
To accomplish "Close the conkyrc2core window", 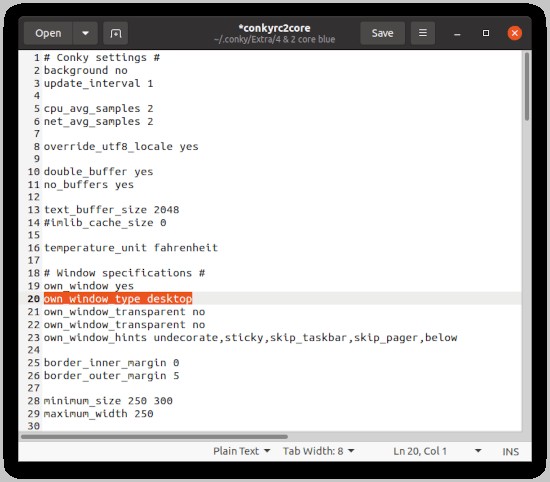I will (515, 33).
